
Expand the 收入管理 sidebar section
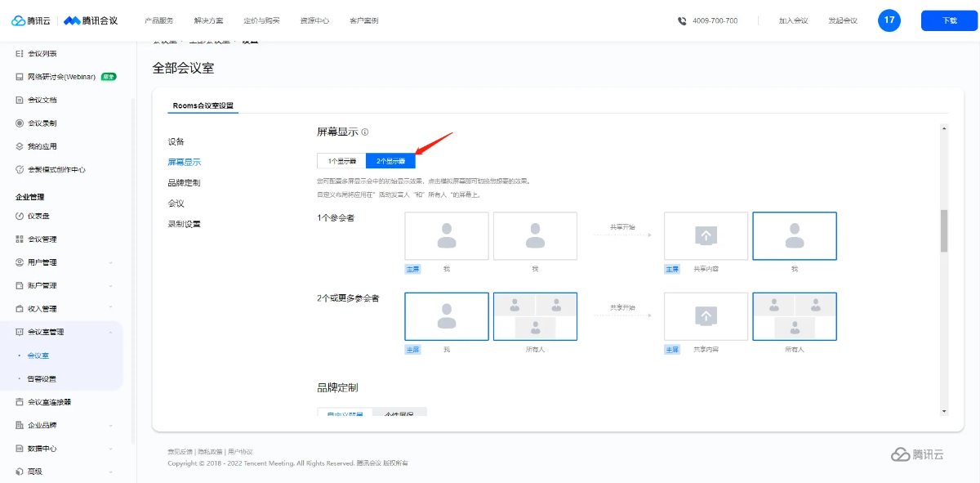tap(110, 309)
